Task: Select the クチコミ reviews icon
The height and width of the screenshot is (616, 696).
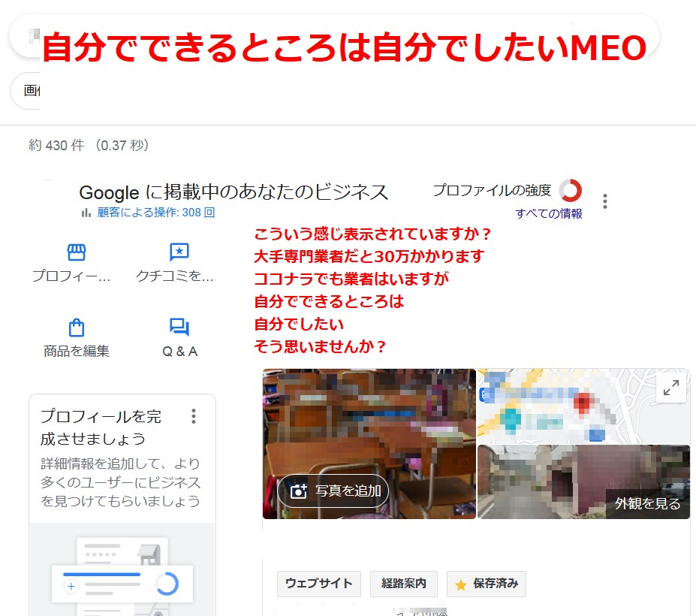Action: point(179,252)
